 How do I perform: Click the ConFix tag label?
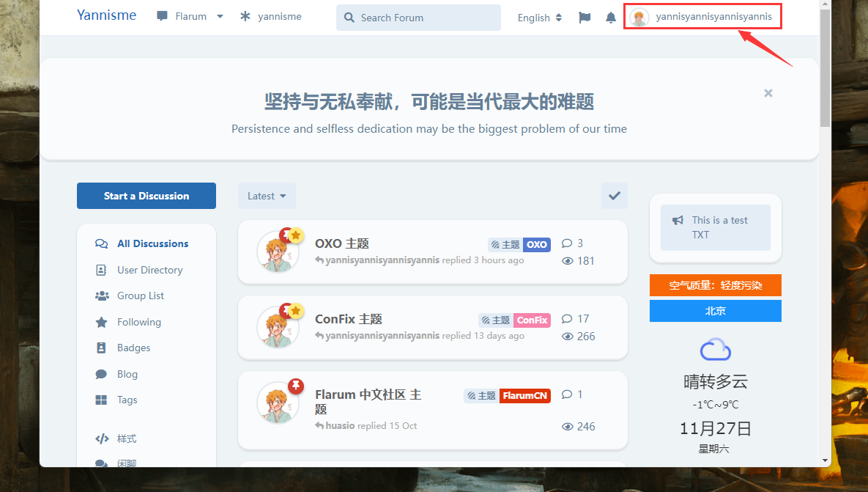(x=532, y=320)
